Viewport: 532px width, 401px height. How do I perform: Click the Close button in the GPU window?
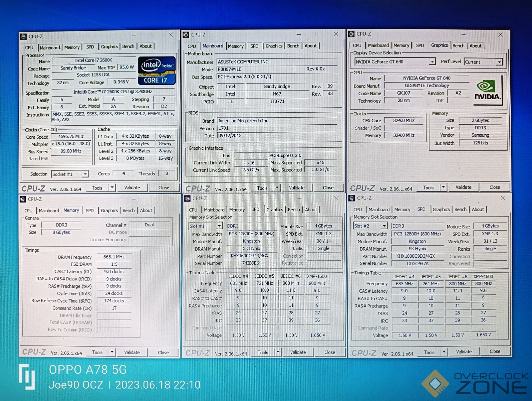pyautogui.click(x=495, y=187)
